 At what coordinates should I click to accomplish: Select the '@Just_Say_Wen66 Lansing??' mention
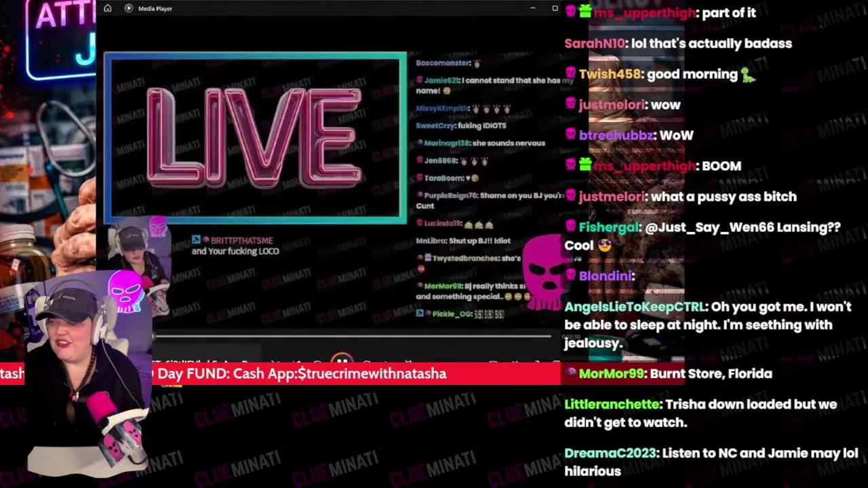[743, 227]
